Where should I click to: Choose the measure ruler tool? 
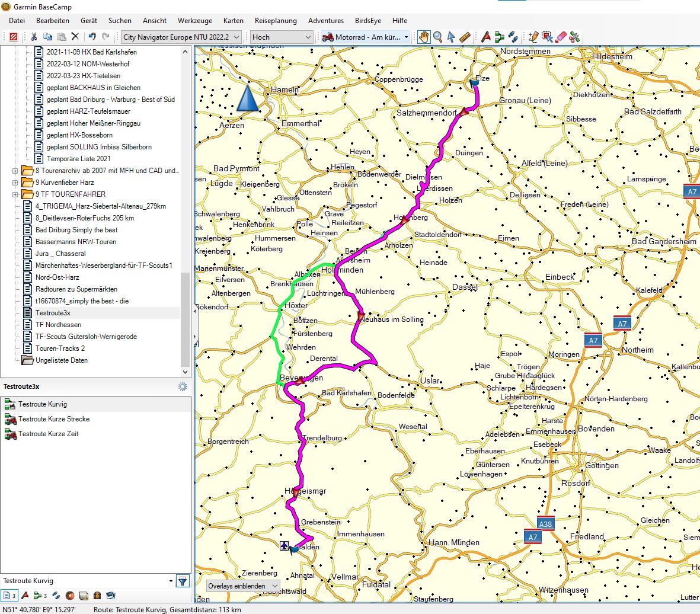pyautogui.click(x=465, y=37)
